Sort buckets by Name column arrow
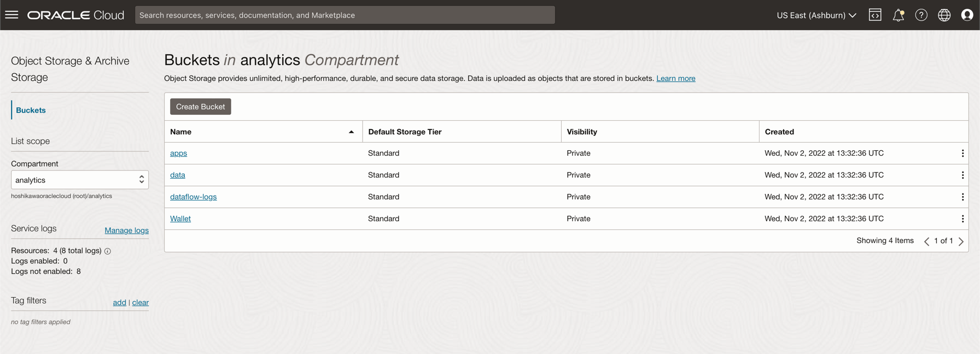 351,132
